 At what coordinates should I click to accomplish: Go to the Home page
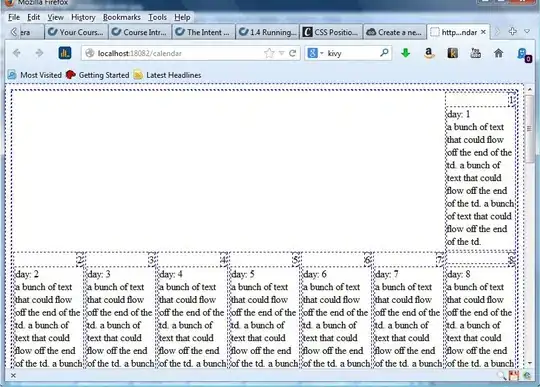498,53
